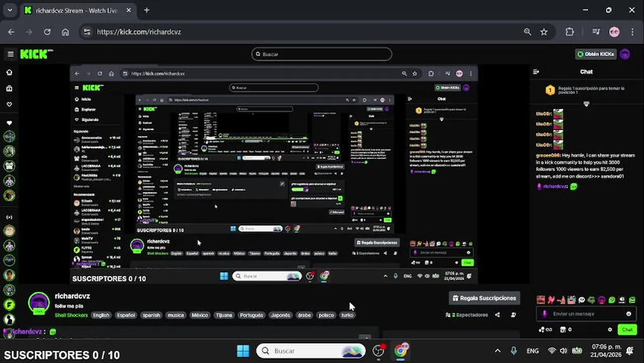644x363 pixels.
Task: Open the Following heart outline icon
Action: [x=9, y=104]
